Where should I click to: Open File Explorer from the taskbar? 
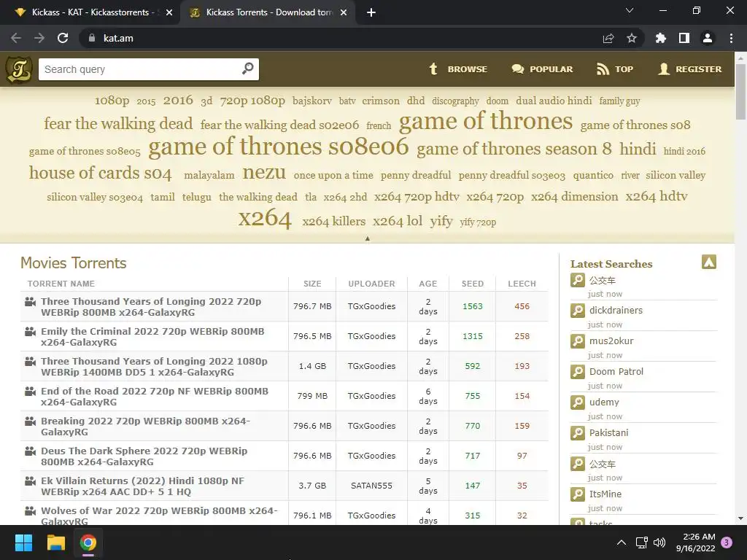tap(55, 542)
